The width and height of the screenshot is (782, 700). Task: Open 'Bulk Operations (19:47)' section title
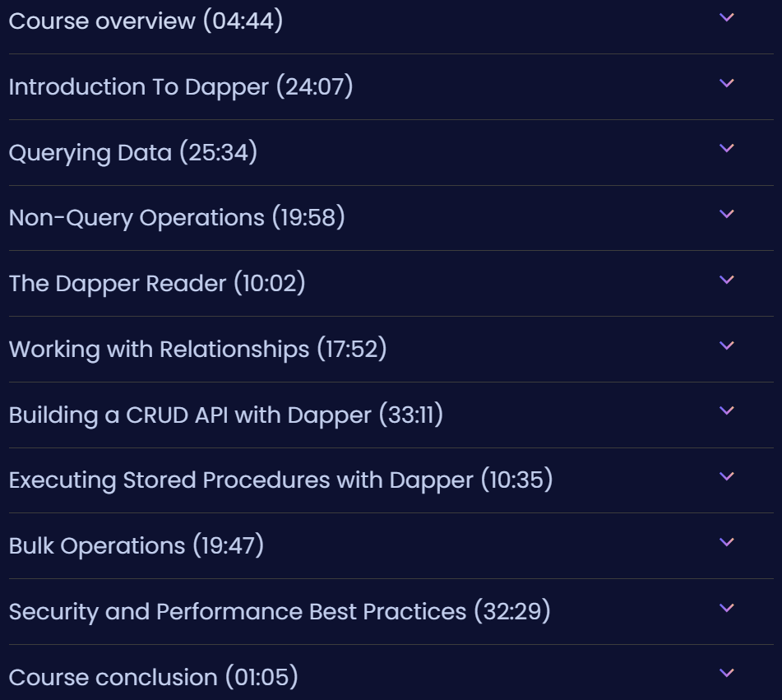tap(137, 545)
